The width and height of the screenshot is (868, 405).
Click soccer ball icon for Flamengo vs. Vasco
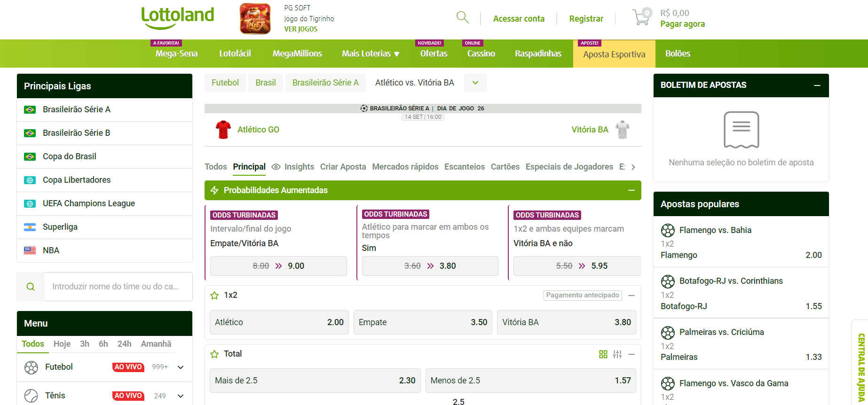click(668, 383)
